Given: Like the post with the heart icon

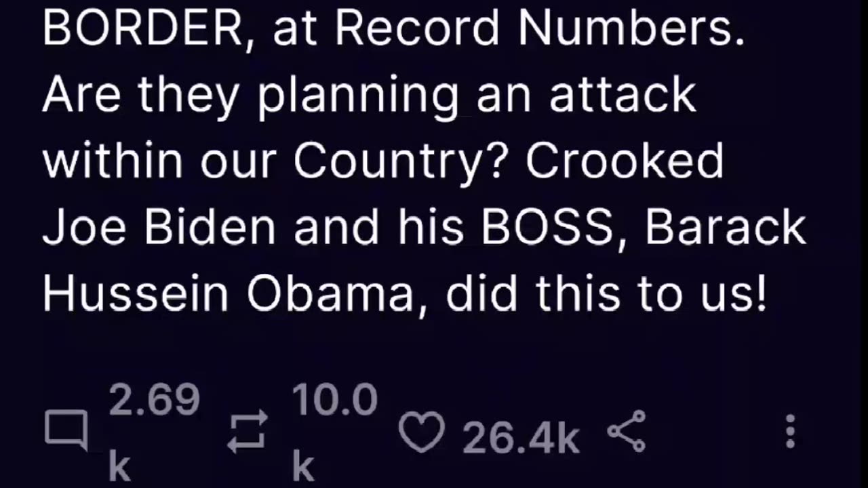Looking at the screenshot, I should click(421, 432).
